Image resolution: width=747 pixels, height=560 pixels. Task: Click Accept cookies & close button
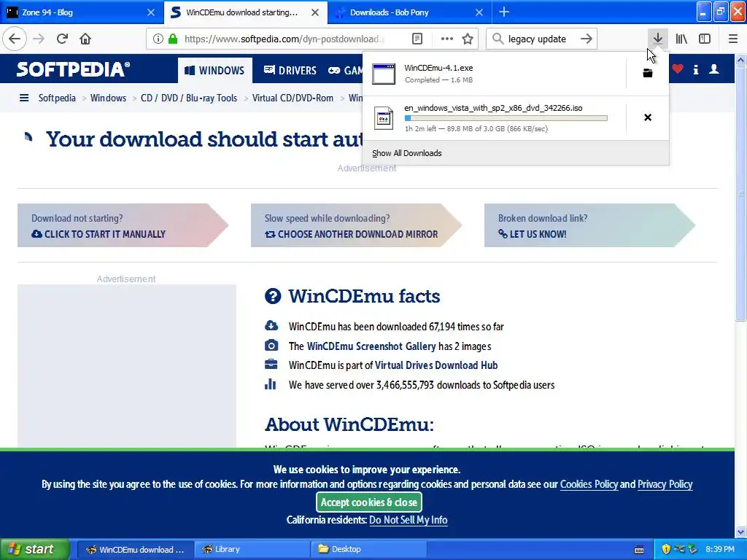tap(368, 502)
